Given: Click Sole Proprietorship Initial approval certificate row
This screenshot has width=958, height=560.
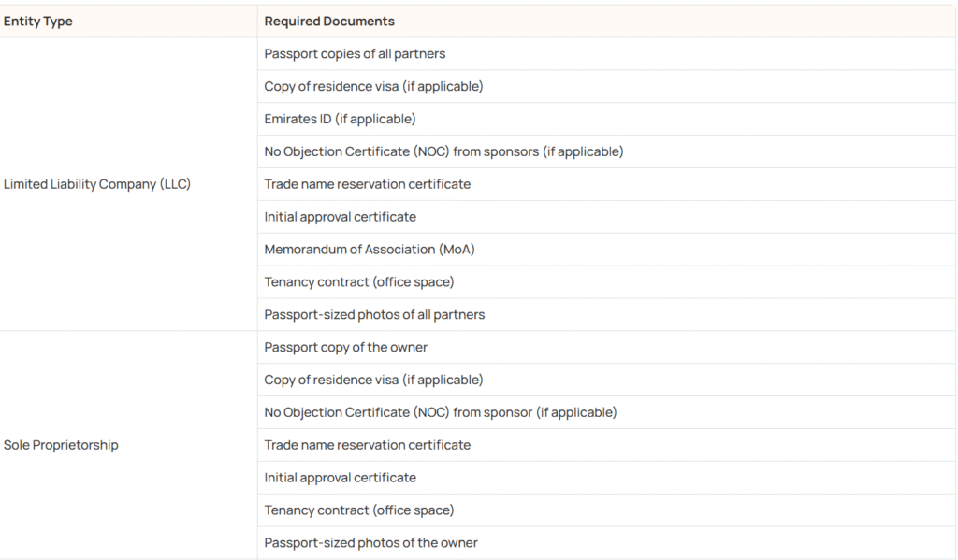Looking at the screenshot, I should coord(606,478).
